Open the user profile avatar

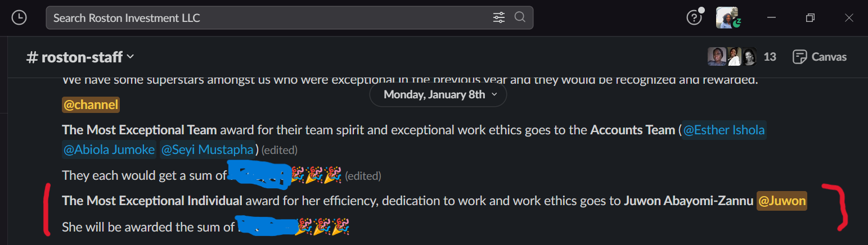[726, 18]
